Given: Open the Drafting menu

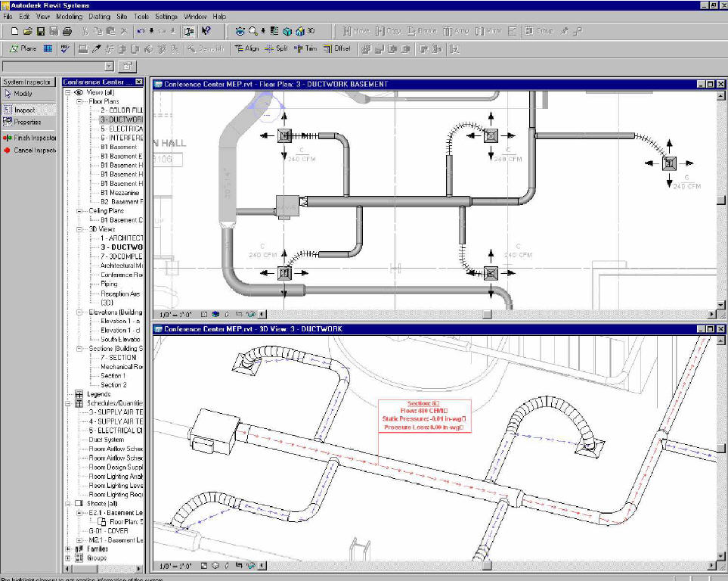Looking at the screenshot, I should pos(99,17).
